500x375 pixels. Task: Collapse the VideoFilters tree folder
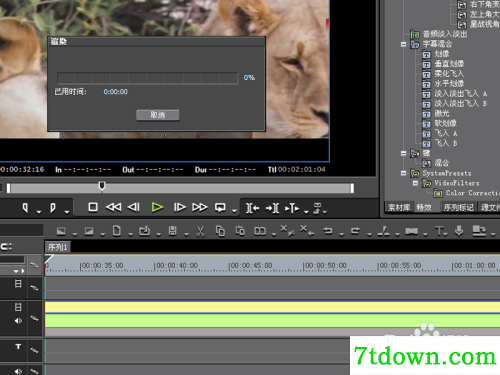pyautogui.click(x=415, y=183)
